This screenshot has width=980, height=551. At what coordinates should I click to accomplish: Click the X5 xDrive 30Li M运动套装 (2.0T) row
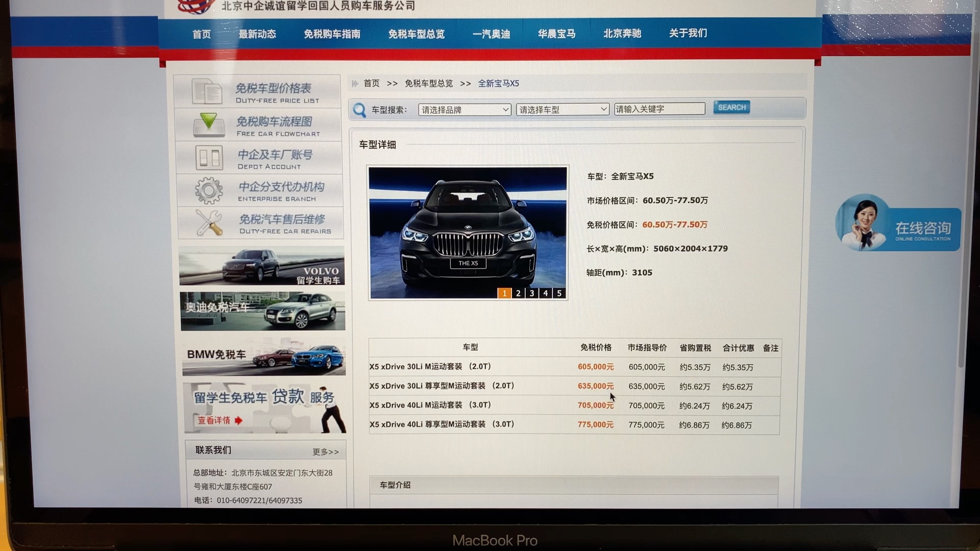(575, 367)
